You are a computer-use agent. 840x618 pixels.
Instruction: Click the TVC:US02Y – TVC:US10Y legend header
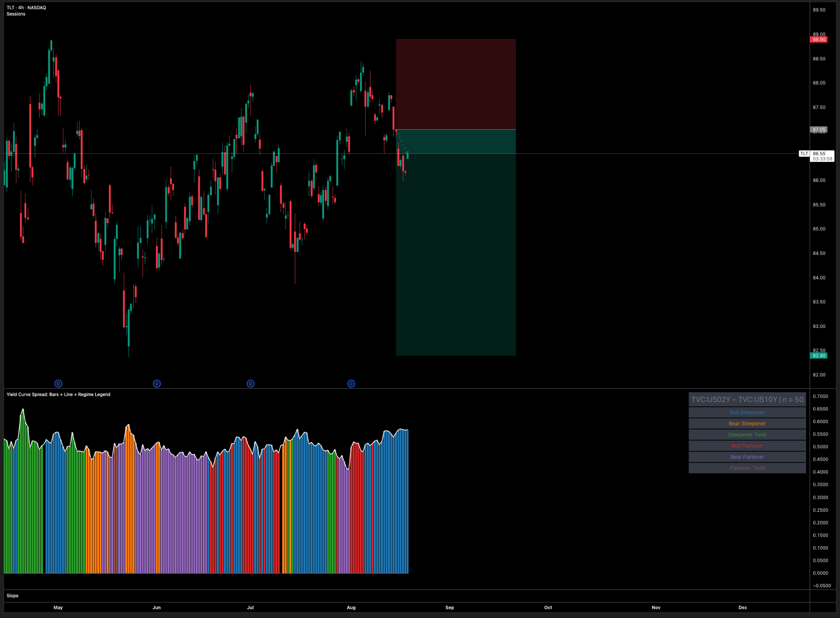747,399
